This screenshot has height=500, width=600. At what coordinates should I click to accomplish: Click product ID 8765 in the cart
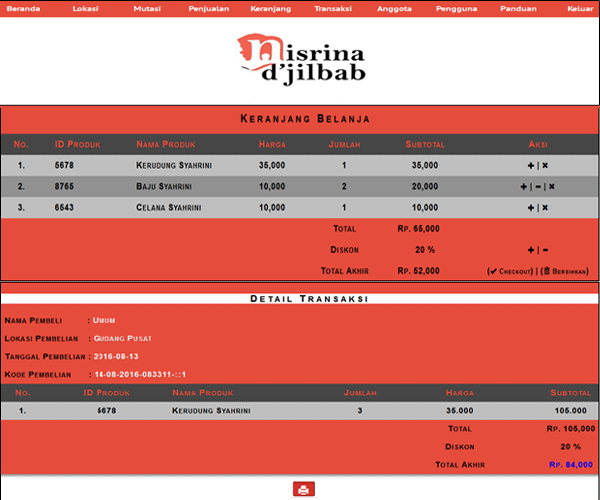(x=64, y=186)
